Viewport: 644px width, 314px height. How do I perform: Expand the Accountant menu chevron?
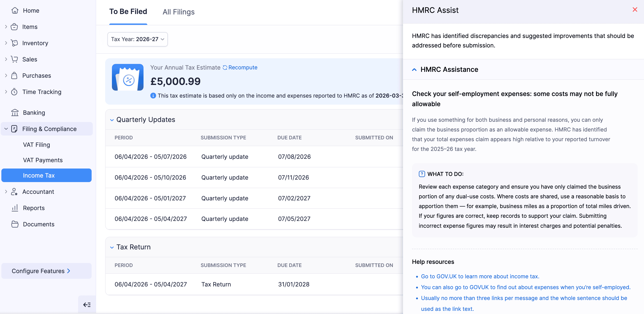[x=6, y=192]
